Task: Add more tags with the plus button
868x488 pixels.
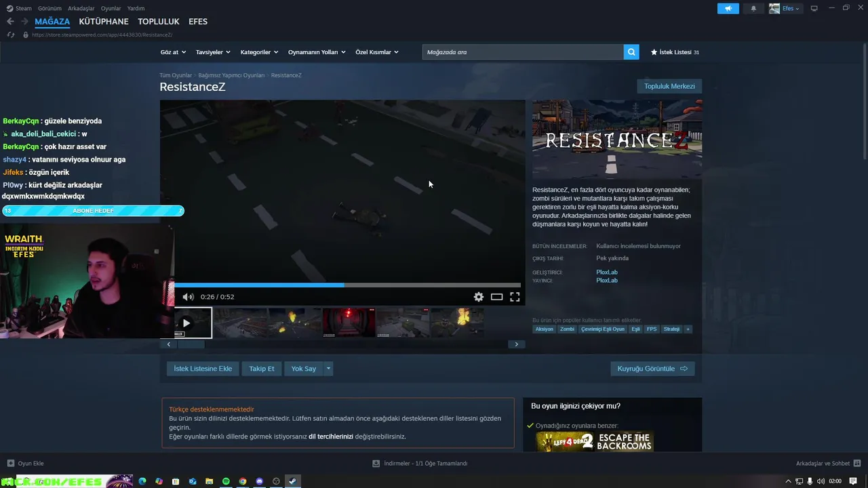Action: 688,329
